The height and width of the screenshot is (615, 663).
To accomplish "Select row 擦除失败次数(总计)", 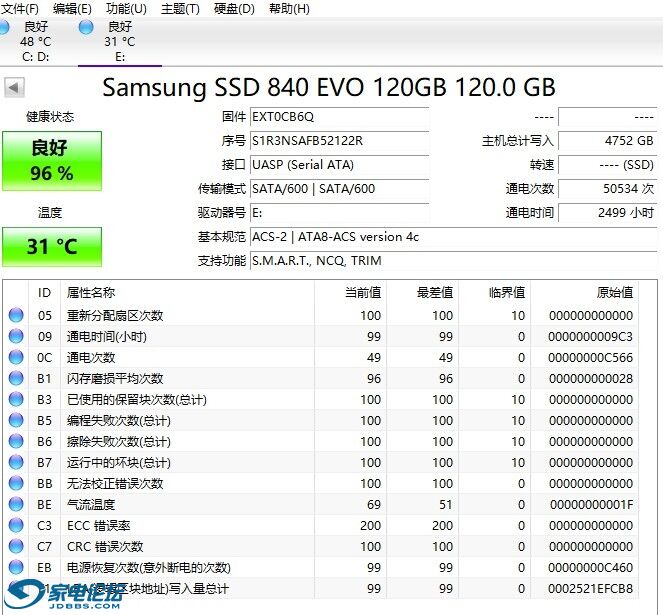I will 321,441.
